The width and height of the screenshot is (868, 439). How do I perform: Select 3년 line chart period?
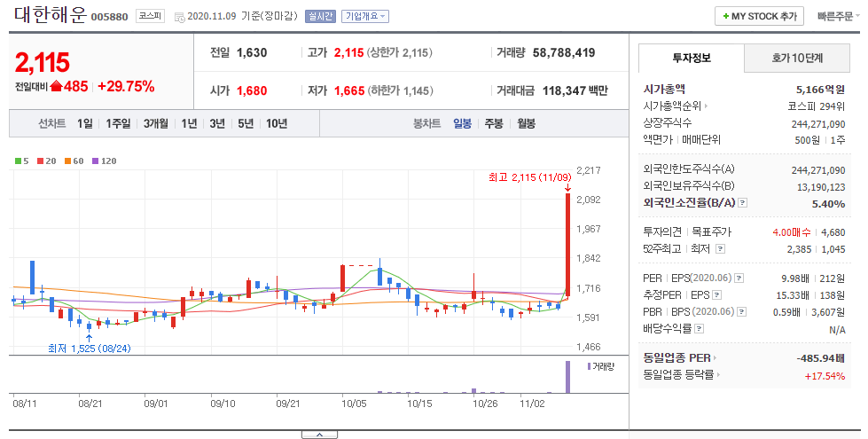(217, 123)
